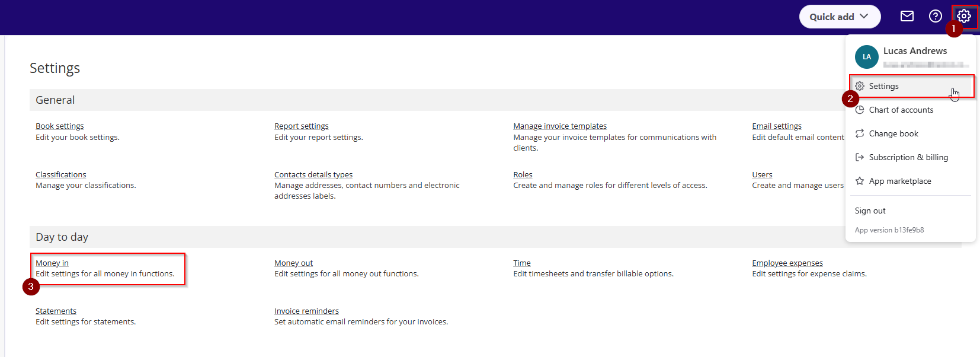Click the Subscription & billing exit icon
Viewport: 980px width, 357px height.
[x=860, y=157]
